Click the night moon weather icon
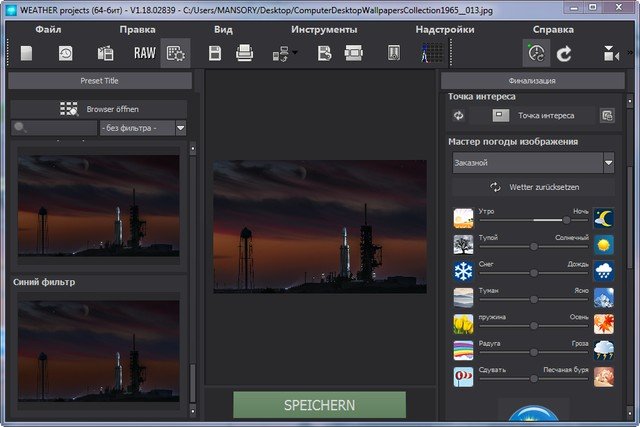The width and height of the screenshot is (640, 427). 603,218
